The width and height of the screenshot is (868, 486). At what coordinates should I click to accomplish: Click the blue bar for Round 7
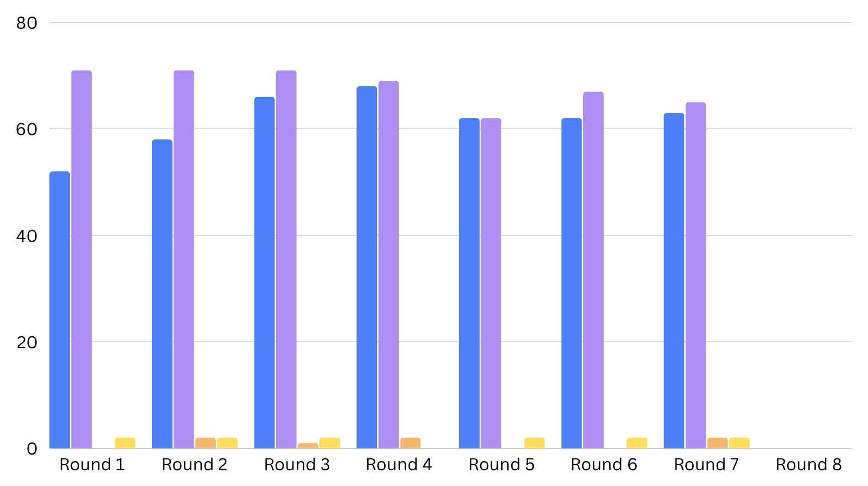674,280
